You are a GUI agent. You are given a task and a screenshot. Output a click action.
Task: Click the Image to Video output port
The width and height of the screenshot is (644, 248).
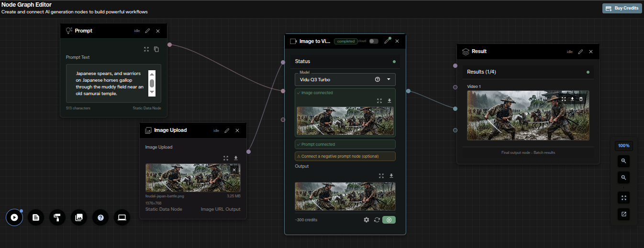coord(408,91)
